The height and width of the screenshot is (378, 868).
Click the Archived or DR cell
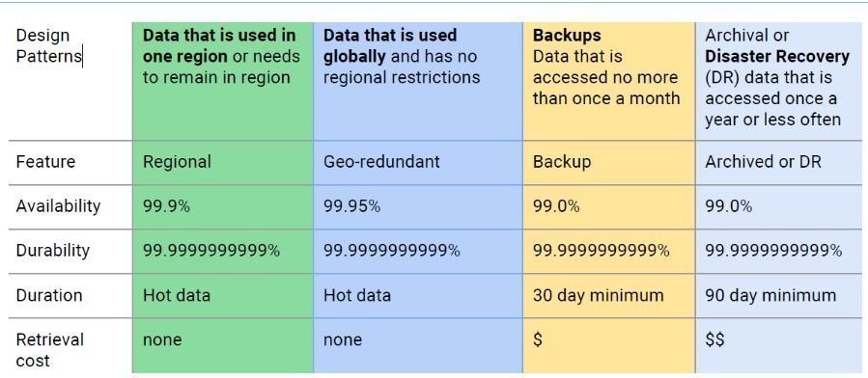tap(778, 162)
